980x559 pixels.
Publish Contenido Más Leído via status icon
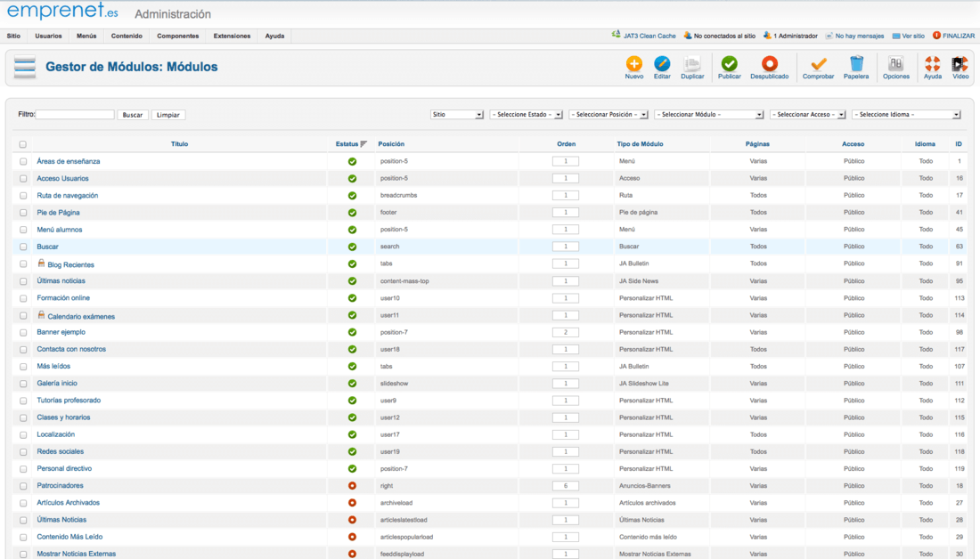[x=352, y=537]
